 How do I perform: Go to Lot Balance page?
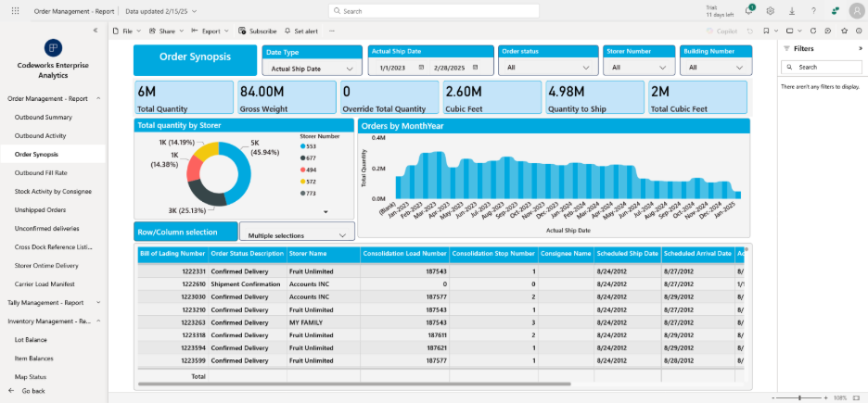click(31, 339)
